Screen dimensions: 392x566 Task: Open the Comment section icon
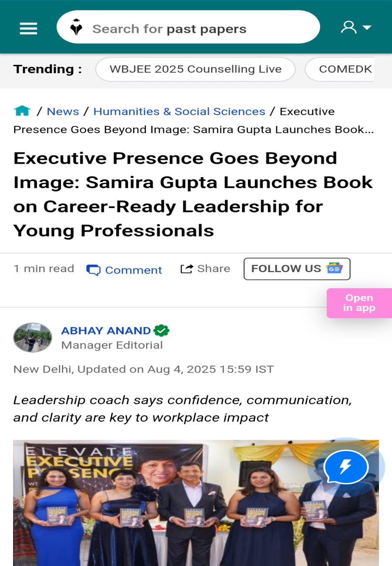coord(94,270)
